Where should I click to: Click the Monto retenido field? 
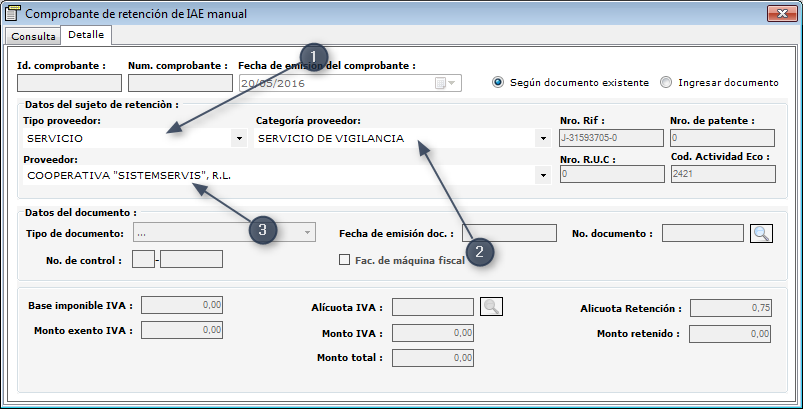[730, 334]
